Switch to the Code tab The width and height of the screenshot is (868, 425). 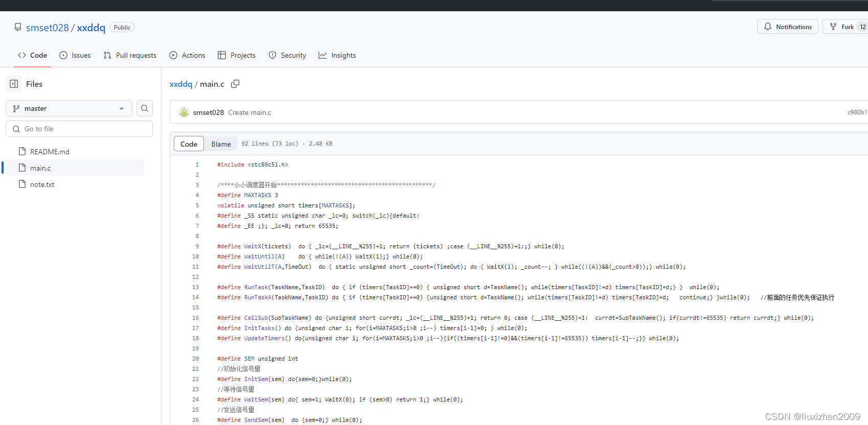[32, 55]
